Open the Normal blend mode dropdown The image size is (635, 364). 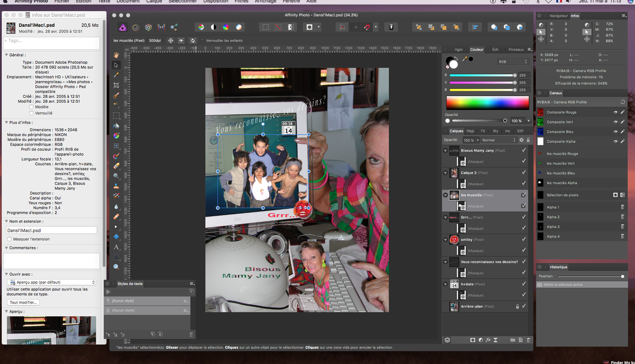tap(499, 140)
